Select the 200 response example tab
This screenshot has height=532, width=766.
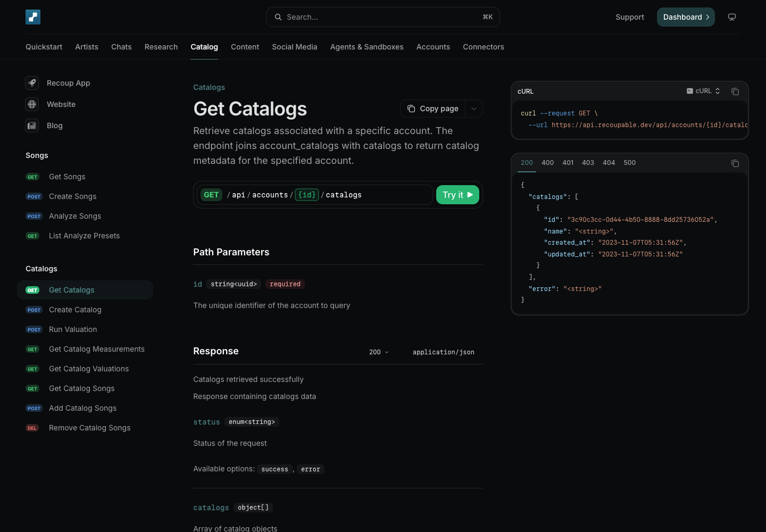click(x=527, y=163)
